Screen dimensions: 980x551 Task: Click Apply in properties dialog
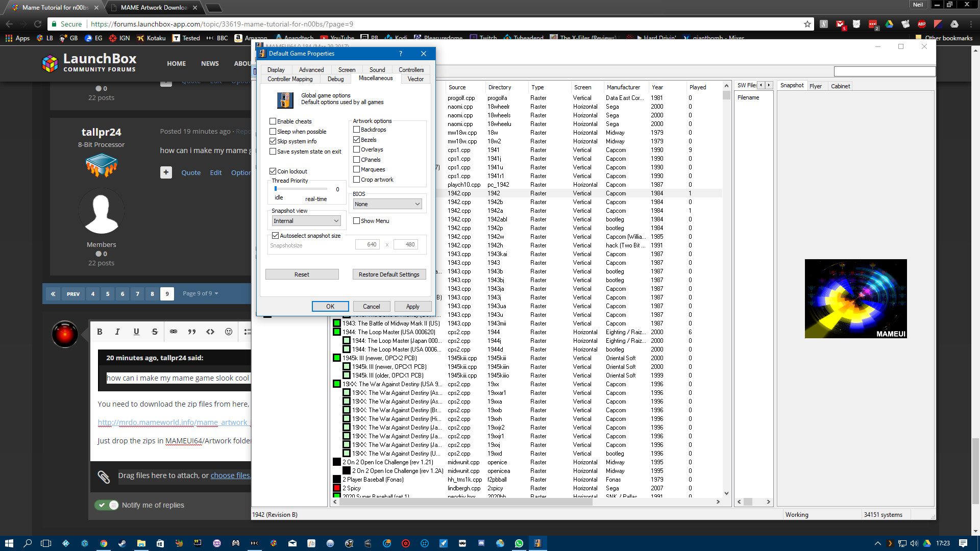413,307
